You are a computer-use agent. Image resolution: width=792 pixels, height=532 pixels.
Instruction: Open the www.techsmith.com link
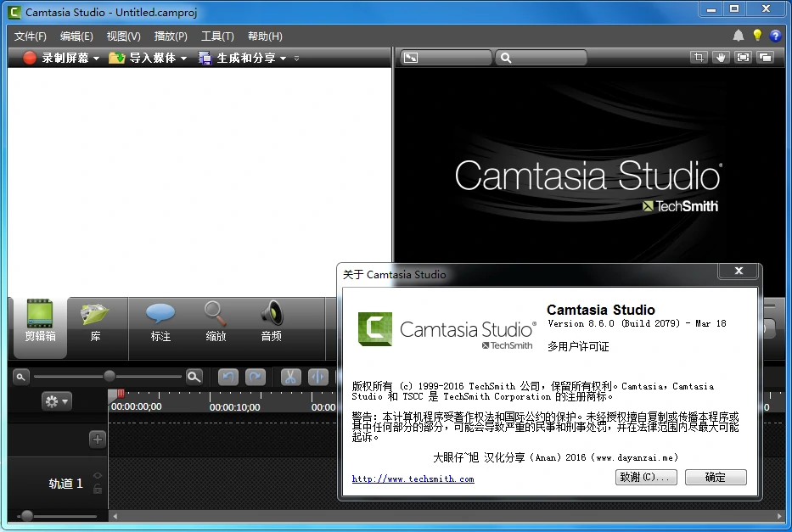pos(413,479)
